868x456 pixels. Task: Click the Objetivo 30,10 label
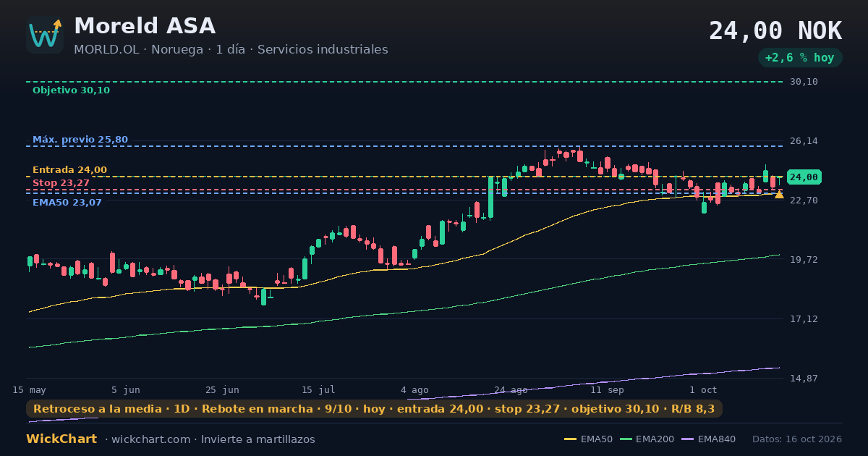click(x=71, y=90)
